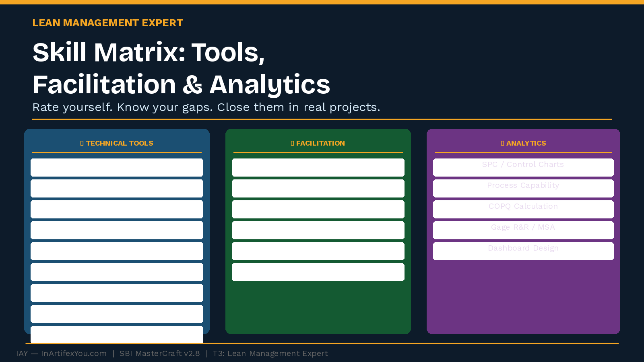Click the icon beside ANALYTICS header

tap(502, 143)
